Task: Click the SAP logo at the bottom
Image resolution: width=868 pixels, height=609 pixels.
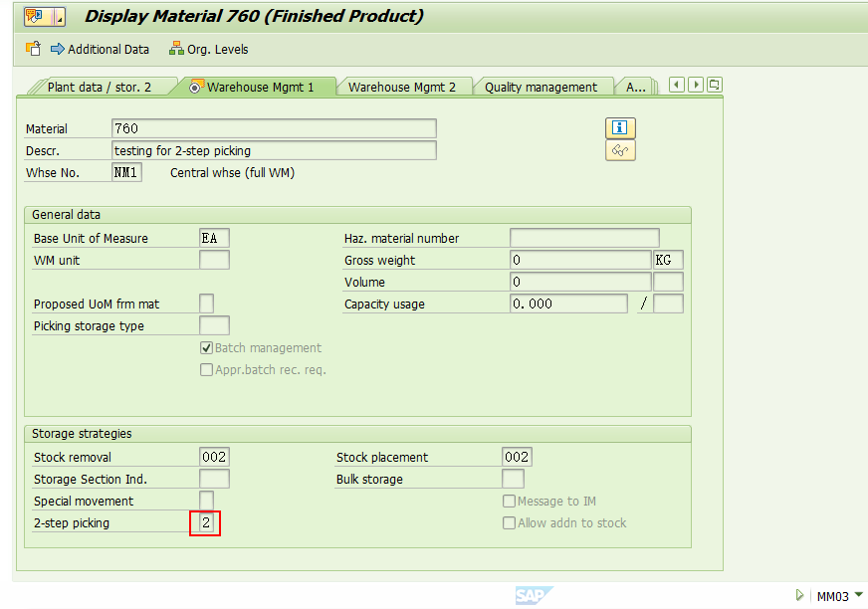Action: click(x=533, y=594)
